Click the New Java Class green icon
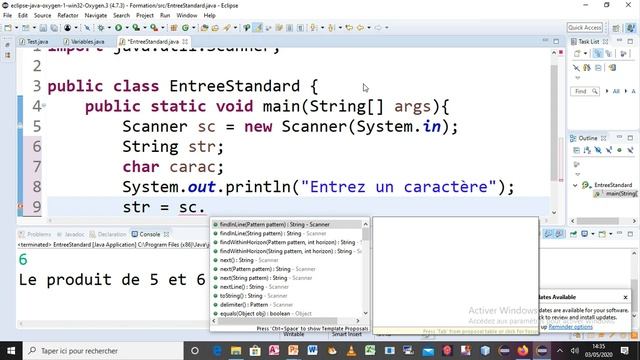This screenshot has height=360, width=640. click(185, 28)
